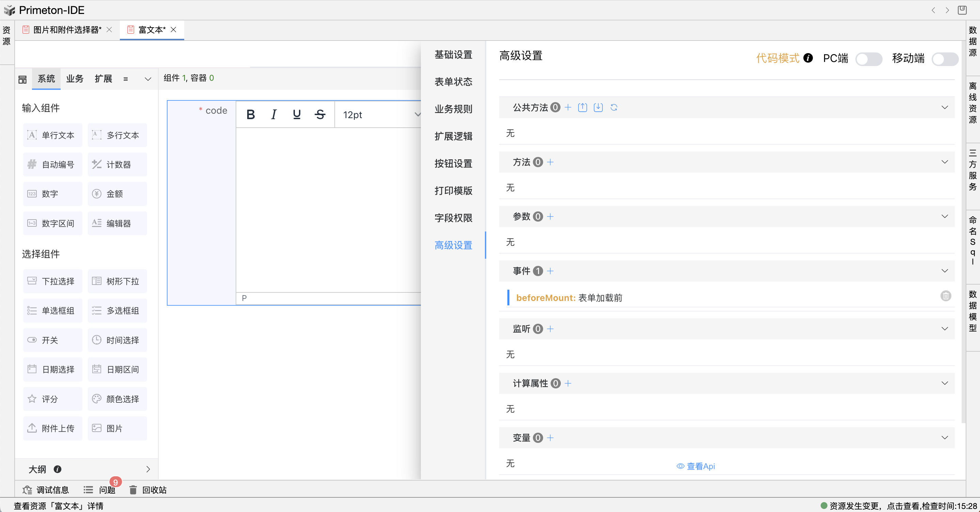980x512 pixels.
Task: Click the upload icon beside 公共方法
Action: (582, 108)
